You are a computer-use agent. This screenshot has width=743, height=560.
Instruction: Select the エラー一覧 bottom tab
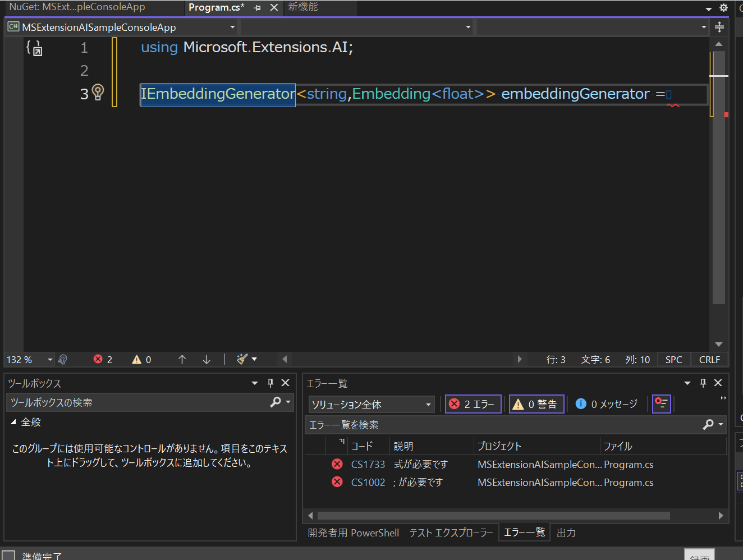pos(524,532)
